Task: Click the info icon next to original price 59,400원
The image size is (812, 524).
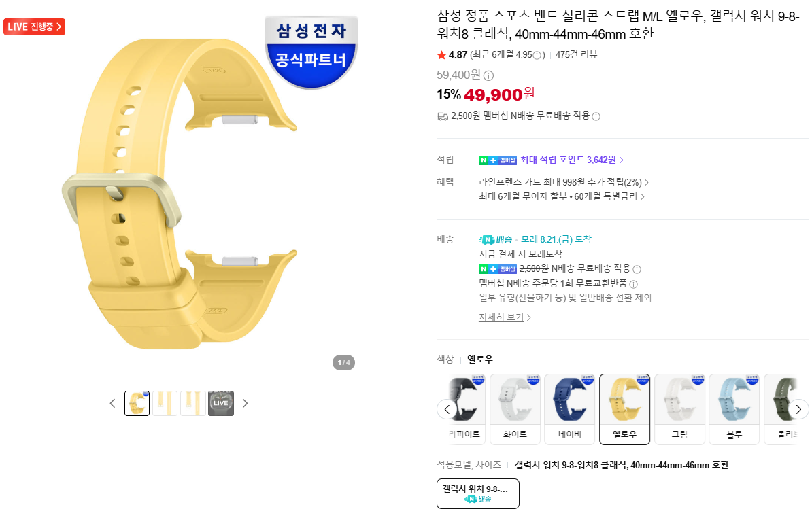Action: point(488,75)
